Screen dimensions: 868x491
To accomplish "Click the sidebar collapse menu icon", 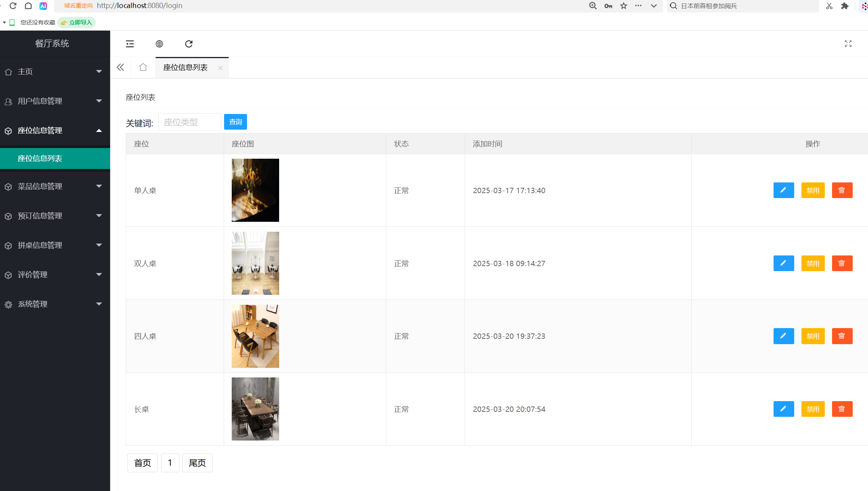I will 130,44.
